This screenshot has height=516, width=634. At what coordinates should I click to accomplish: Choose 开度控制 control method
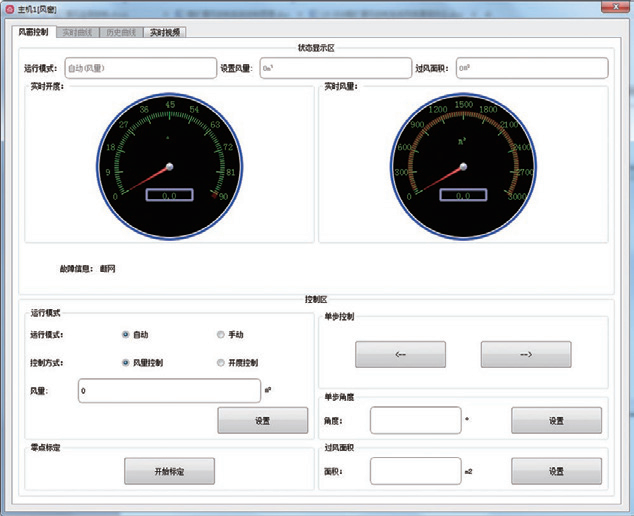coord(221,363)
